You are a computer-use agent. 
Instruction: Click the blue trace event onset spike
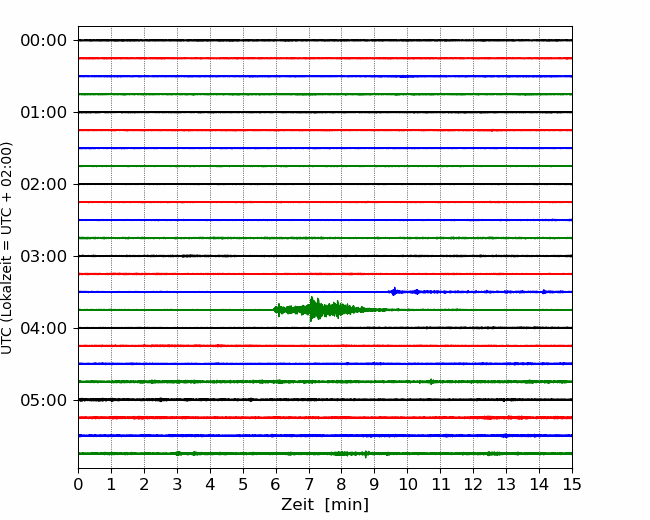click(x=394, y=292)
